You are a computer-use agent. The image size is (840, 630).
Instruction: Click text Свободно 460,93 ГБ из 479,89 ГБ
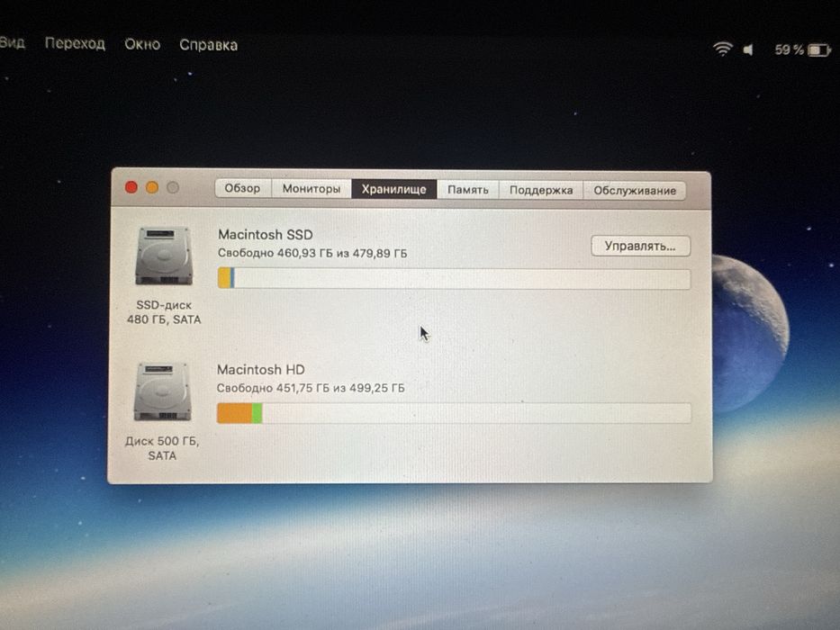coord(312,253)
